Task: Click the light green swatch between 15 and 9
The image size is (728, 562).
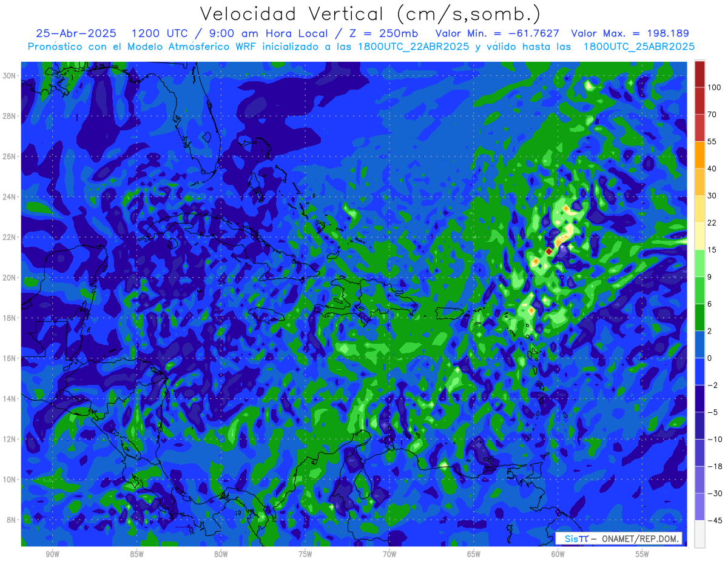Action: 699,263
